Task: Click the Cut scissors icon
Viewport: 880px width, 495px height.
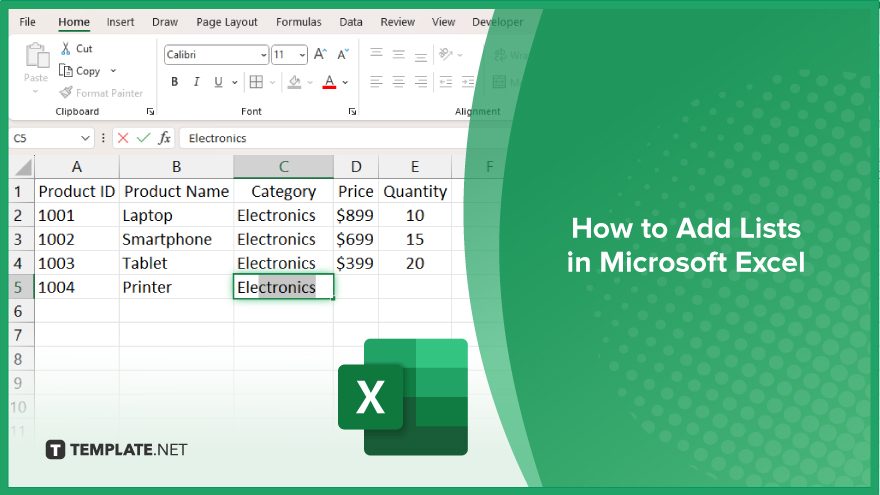Action: 66,49
